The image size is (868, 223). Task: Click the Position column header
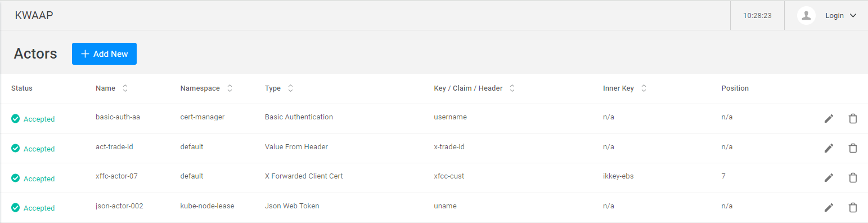click(x=735, y=88)
